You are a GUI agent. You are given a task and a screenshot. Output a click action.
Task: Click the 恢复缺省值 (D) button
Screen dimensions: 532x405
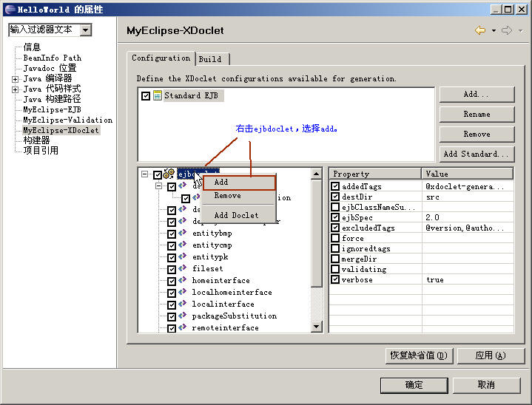pos(419,355)
